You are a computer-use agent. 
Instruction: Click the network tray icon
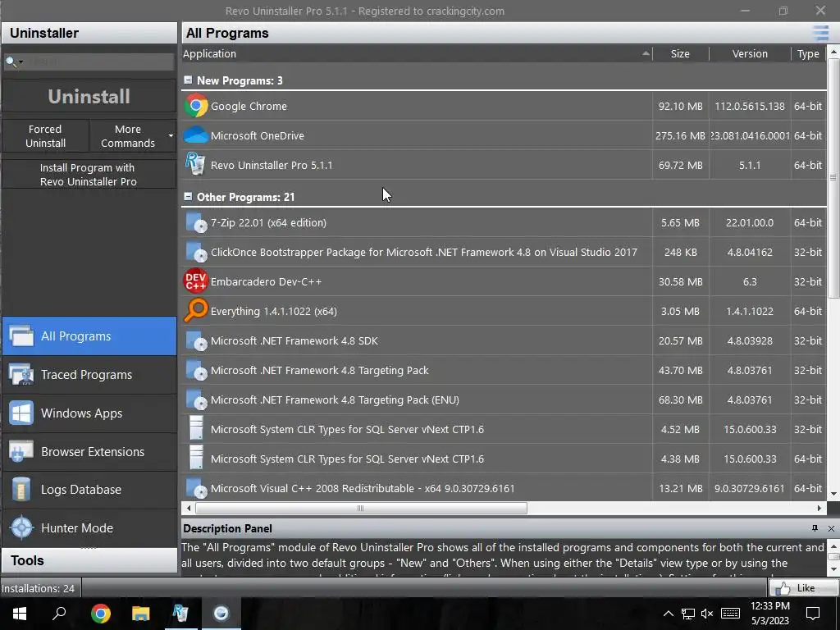pyautogui.click(x=688, y=614)
